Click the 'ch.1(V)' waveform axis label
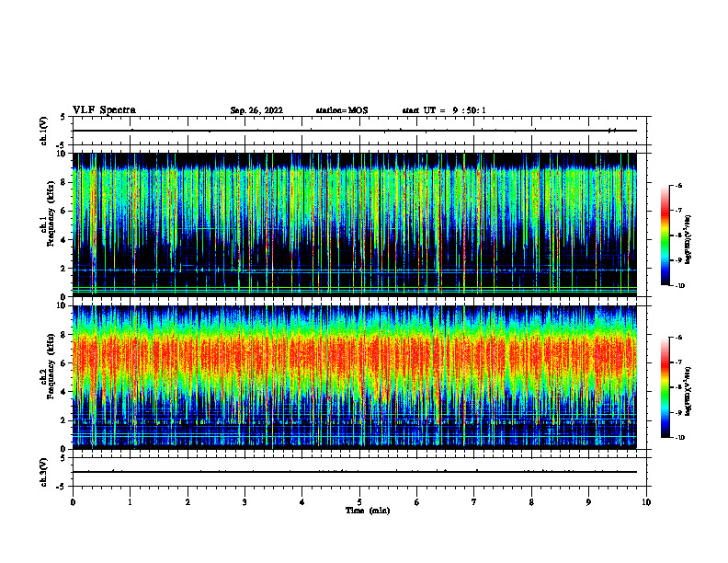This screenshot has width=728, height=563. click(x=44, y=131)
